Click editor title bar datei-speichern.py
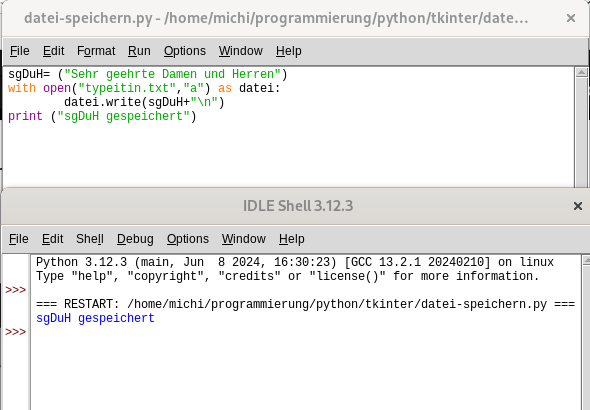 (x=276, y=18)
